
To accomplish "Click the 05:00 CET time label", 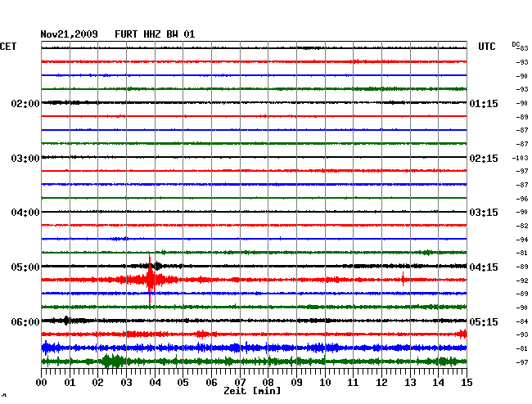I will [x=25, y=267].
